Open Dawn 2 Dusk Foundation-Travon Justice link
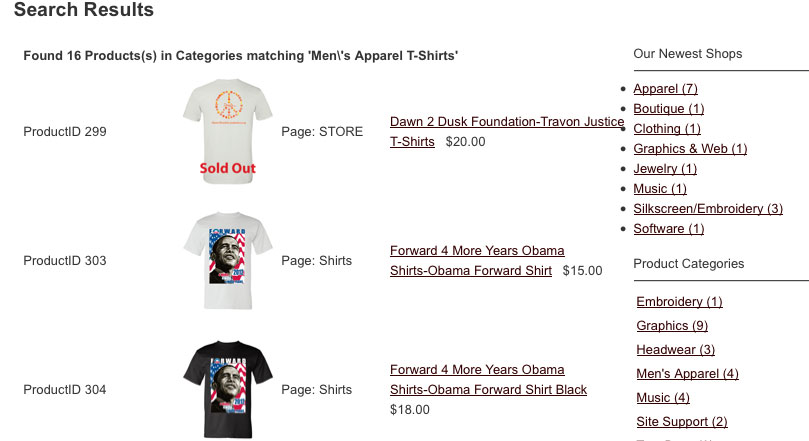Viewport: 809px width, 441px height. coord(506,122)
